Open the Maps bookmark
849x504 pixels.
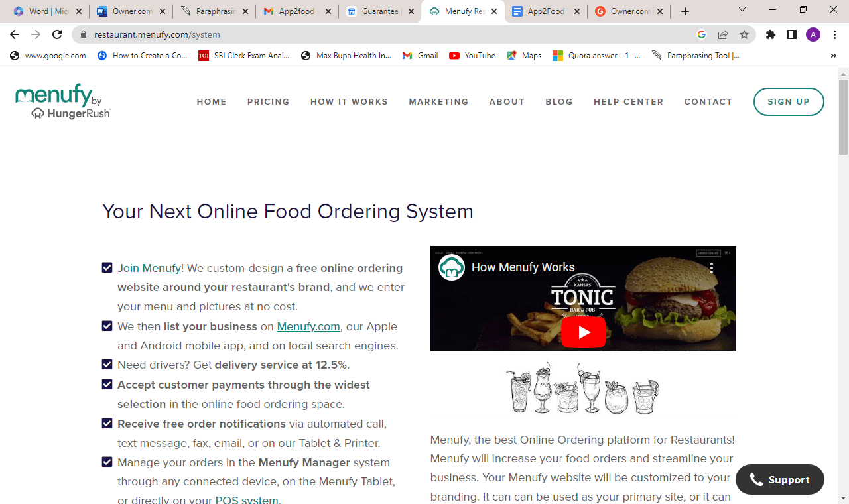(x=524, y=56)
